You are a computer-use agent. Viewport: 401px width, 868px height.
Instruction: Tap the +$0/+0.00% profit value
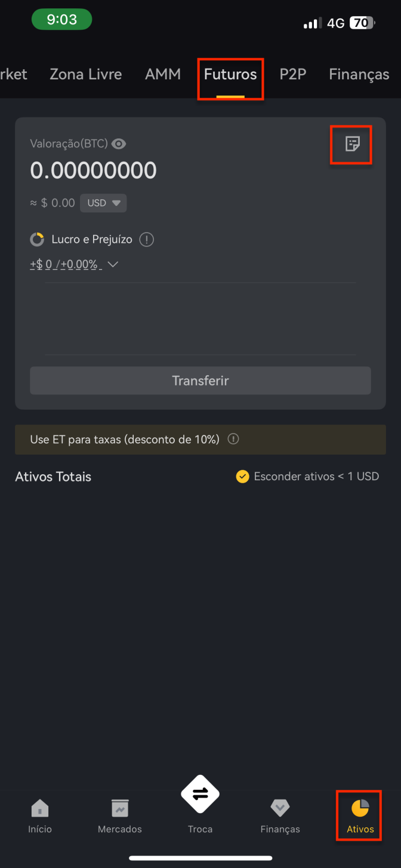pyautogui.click(x=66, y=264)
